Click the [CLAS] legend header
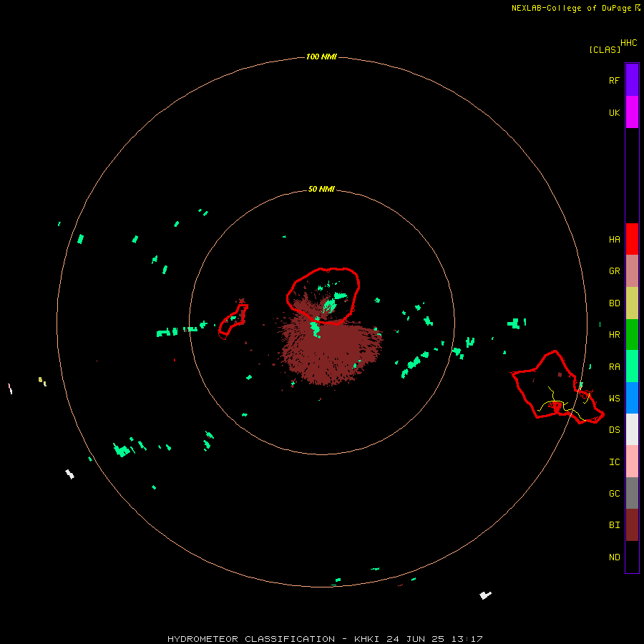The height and width of the screenshot is (644, 644). 605,49
